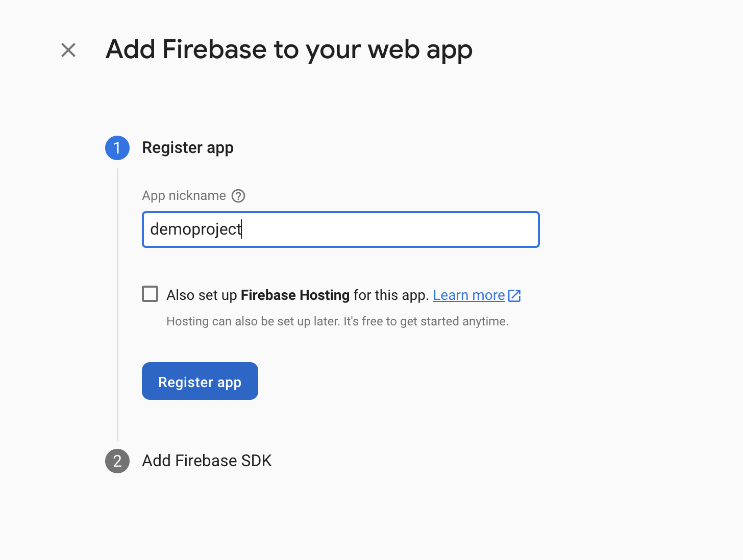Click the bold "Firebase Hosting" text
Viewport: 743px width, 560px height.
(295, 295)
